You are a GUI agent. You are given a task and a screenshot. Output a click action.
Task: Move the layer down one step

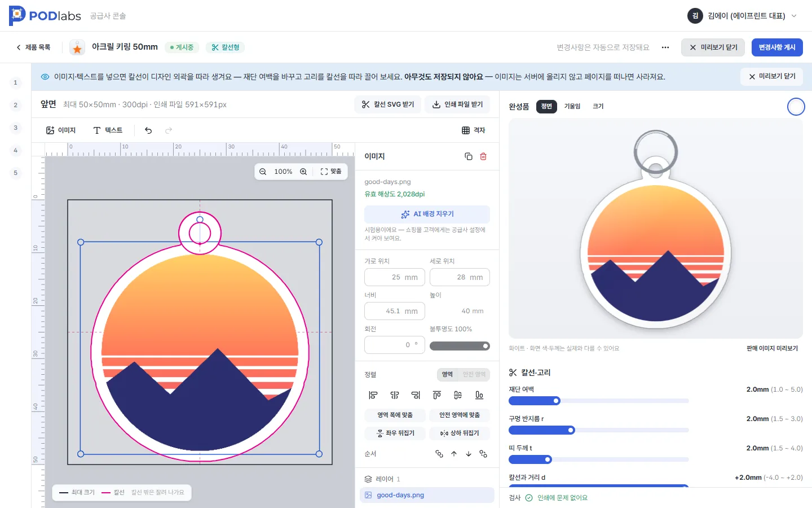pos(469,454)
